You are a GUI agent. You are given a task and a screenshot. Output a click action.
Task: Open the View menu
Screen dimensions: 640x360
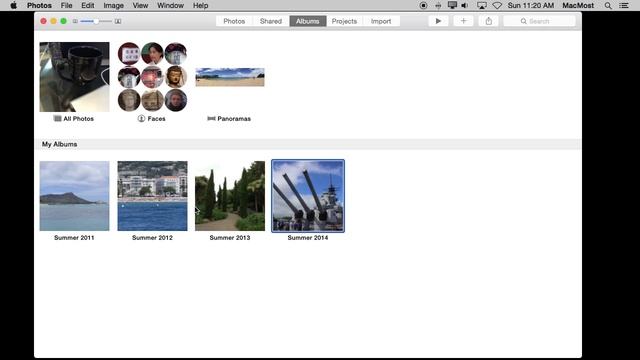(140, 5)
